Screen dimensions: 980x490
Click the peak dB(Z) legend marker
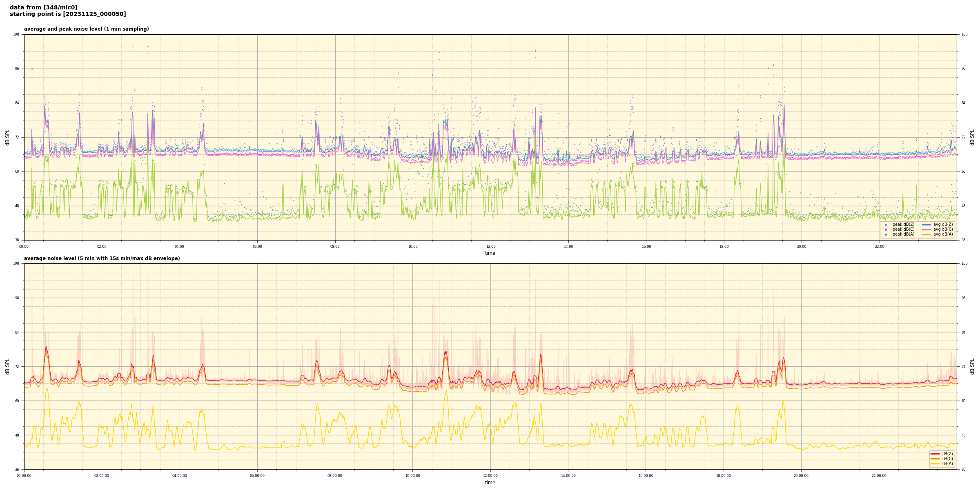pos(886,225)
